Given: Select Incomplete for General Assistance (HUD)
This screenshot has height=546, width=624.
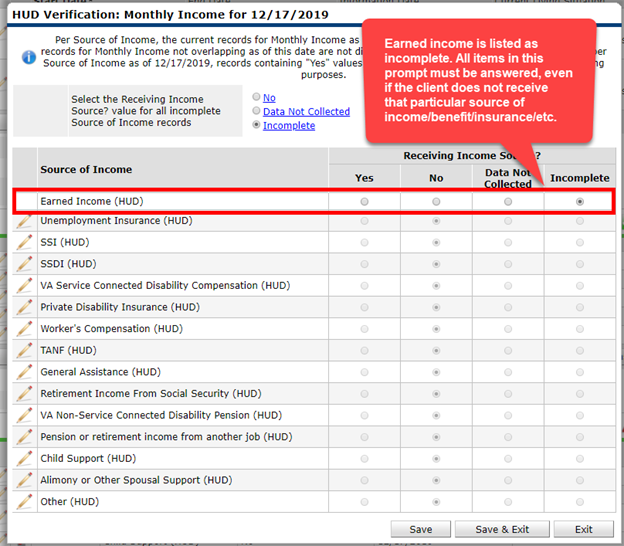Looking at the screenshot, I should click(580, 372).
